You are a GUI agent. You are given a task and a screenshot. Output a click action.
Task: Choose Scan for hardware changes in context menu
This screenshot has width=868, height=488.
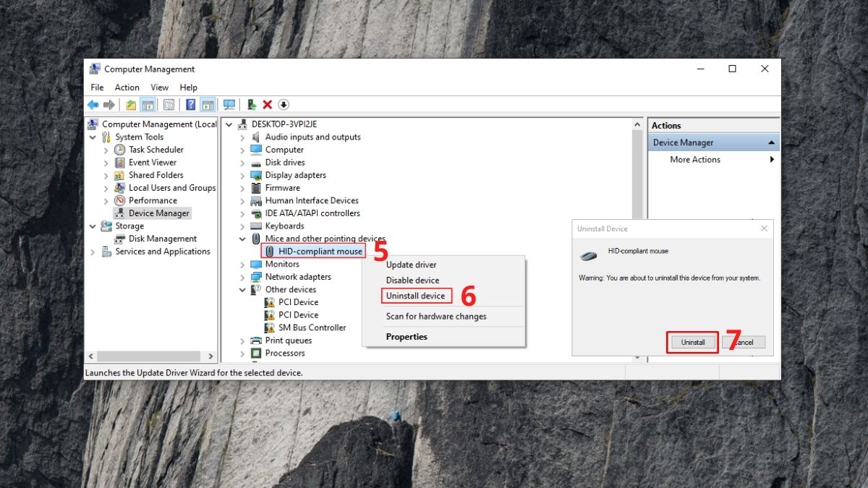pyautogui.click(x=436, y=317)
